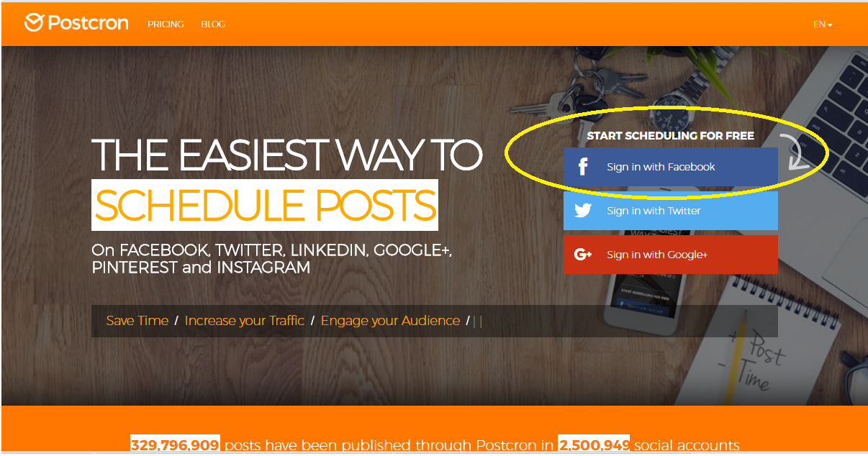Screen dimensions: 868x456
Task: Open 'Increase your Traffic' link
Action: pyautogui.click(x=245, y=321)
